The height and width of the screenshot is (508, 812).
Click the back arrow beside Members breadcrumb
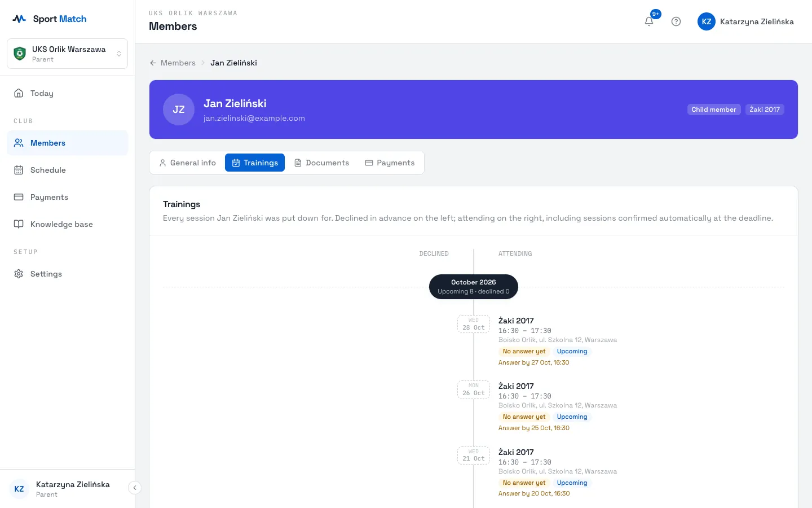[153, 63]
